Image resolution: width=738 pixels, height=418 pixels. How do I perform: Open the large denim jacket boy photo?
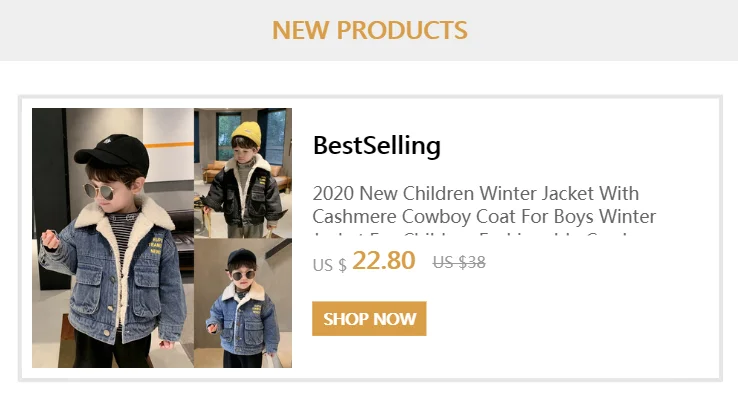click(113, 238)
